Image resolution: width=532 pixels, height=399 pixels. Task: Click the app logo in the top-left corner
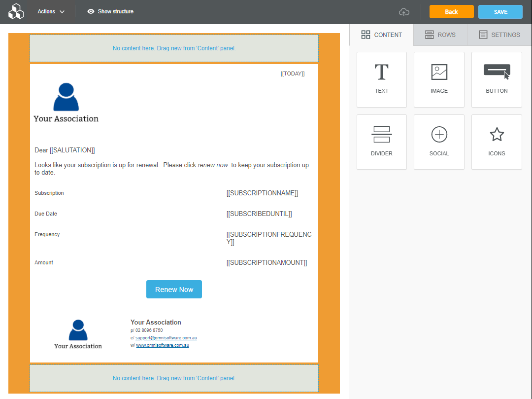[16, 11]
